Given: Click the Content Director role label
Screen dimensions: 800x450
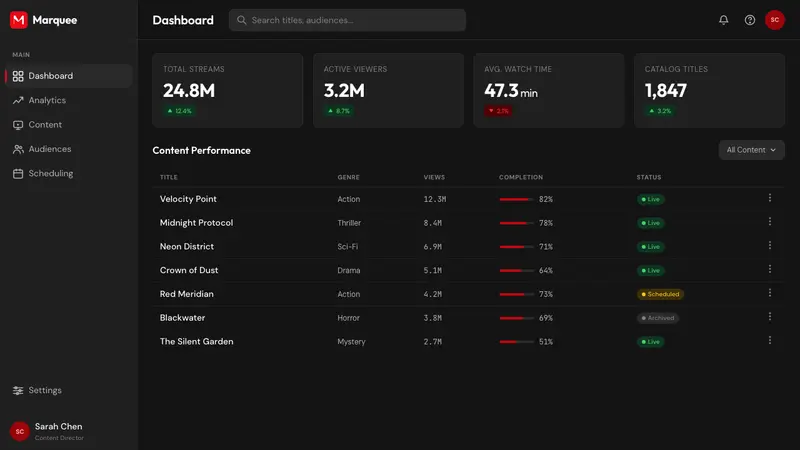Looking at the screenshot, I should [59, 438].
